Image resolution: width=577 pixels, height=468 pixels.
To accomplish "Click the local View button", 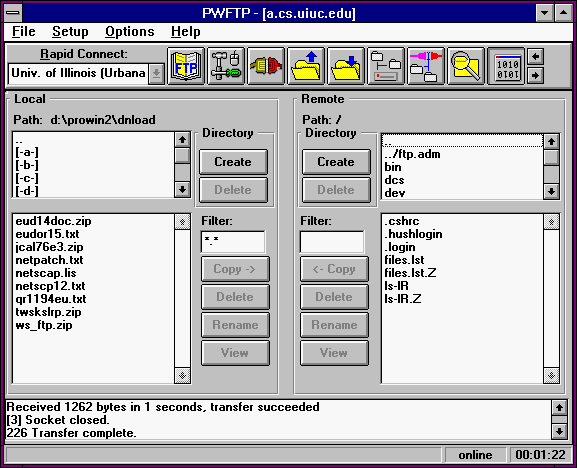I will point(235,353).
